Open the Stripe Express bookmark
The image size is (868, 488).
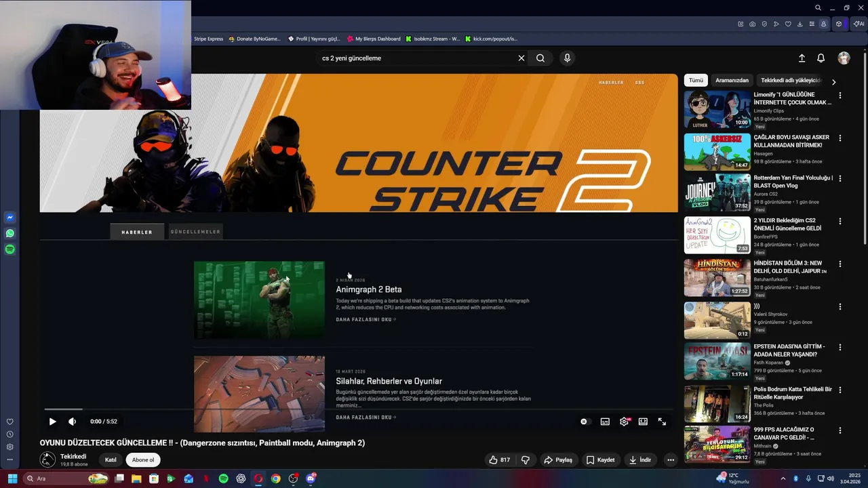coord(208,39)
